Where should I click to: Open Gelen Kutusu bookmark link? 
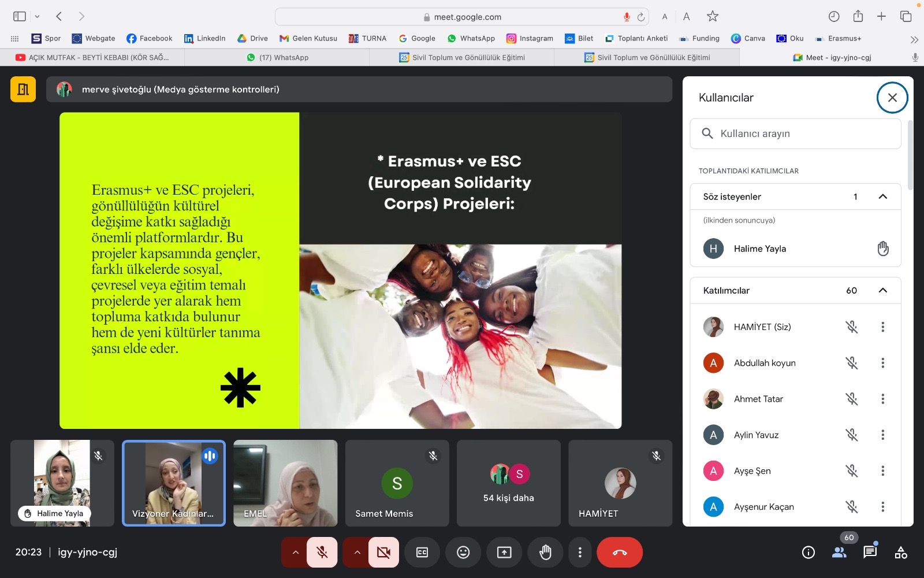pyautogui.click(x=308, y=38)
